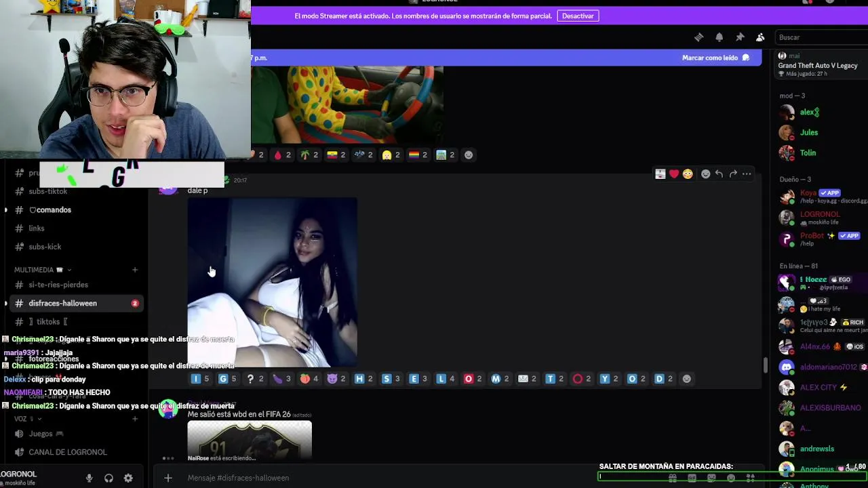Open Grand Theft Auto V Legacy activity card
The height and width of the screenshot is (488, 868).
point(821,65)
